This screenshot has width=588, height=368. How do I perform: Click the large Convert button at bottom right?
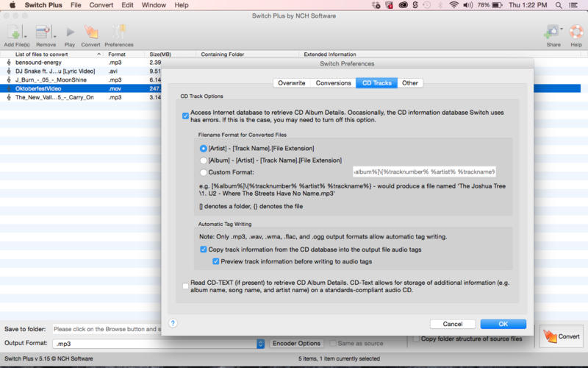pyautogui.click(x=562, y=336)
